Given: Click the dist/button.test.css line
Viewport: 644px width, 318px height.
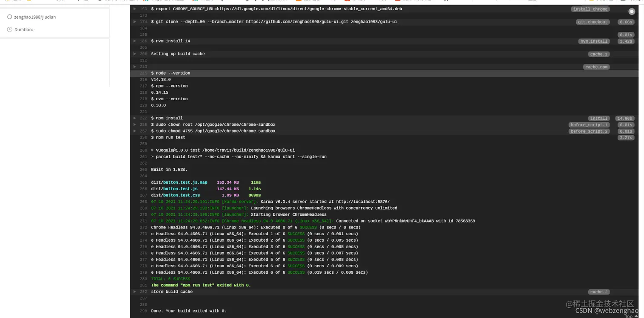Looking at the screenshot, I should 206,195.
